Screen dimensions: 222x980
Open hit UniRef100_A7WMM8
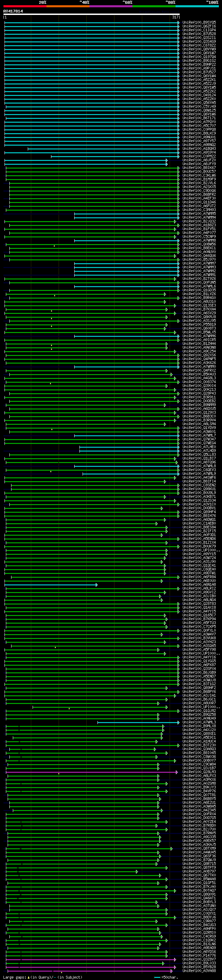coord(199,241)
